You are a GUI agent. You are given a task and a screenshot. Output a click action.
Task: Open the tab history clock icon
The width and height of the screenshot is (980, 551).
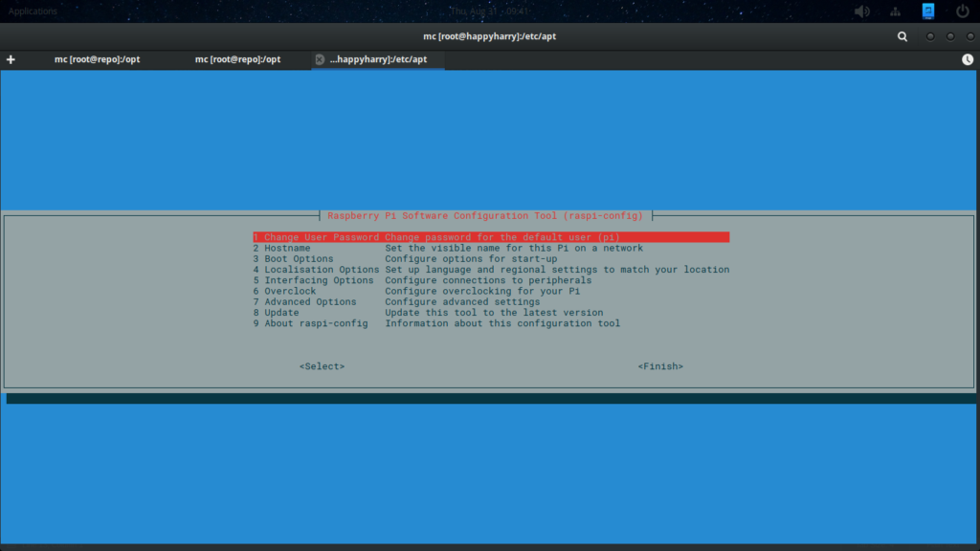(968, 59)
